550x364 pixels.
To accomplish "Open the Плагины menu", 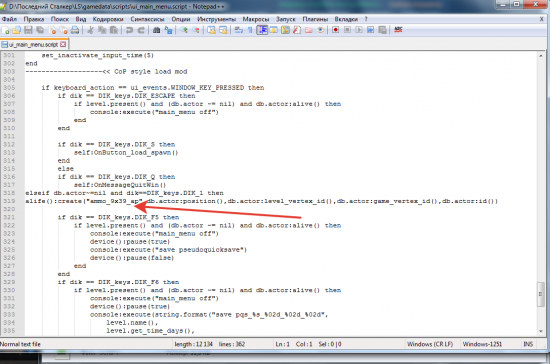I will (315, 19).
